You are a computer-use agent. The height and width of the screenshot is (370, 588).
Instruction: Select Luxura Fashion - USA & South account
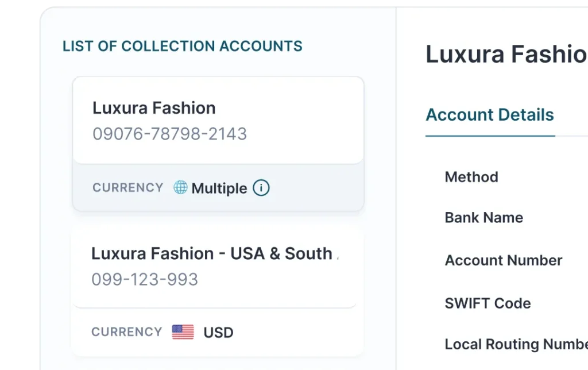pos(212,253)
